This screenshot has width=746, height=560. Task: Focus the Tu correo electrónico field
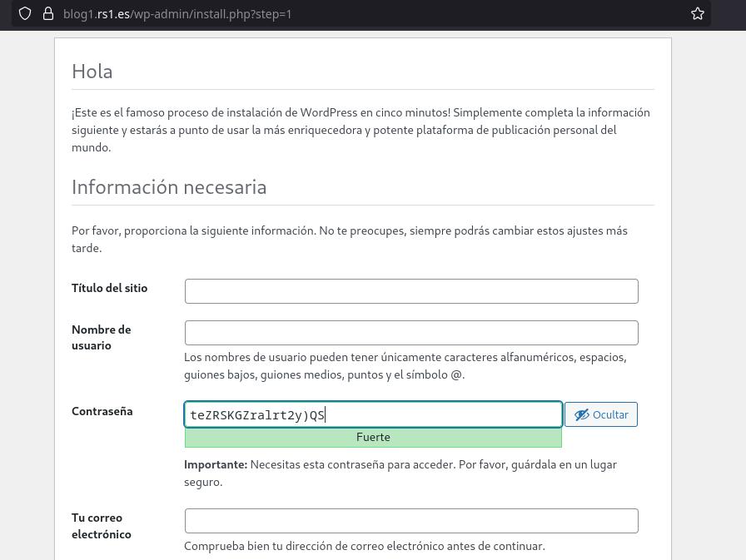[411, 521]
